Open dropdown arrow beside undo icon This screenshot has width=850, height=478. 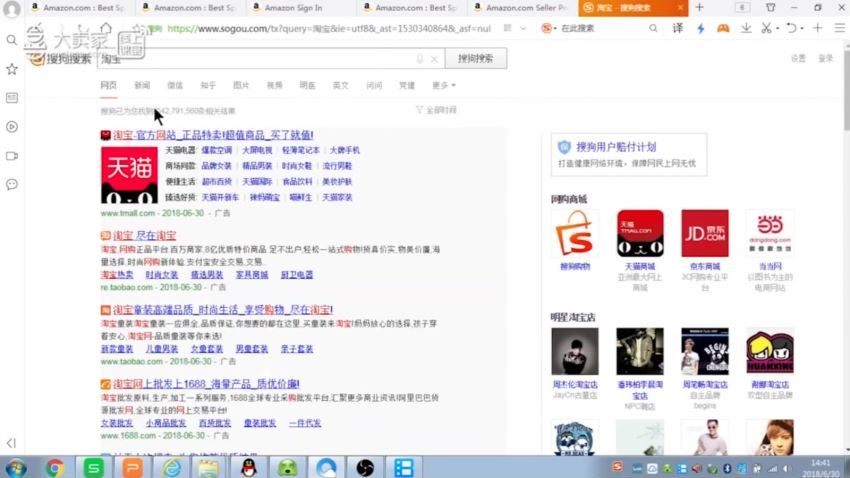tap(803, 28)
